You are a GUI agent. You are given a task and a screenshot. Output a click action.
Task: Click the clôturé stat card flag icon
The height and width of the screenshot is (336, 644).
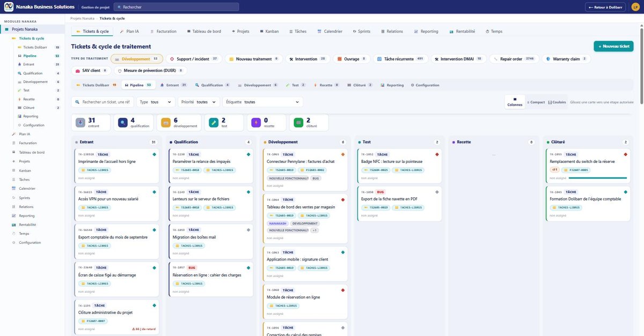299,123
